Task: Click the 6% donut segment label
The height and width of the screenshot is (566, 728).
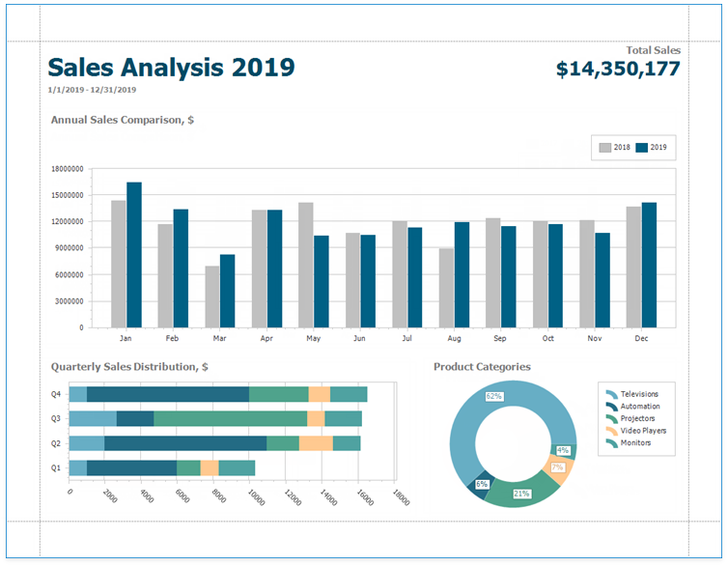Action: 482,484
